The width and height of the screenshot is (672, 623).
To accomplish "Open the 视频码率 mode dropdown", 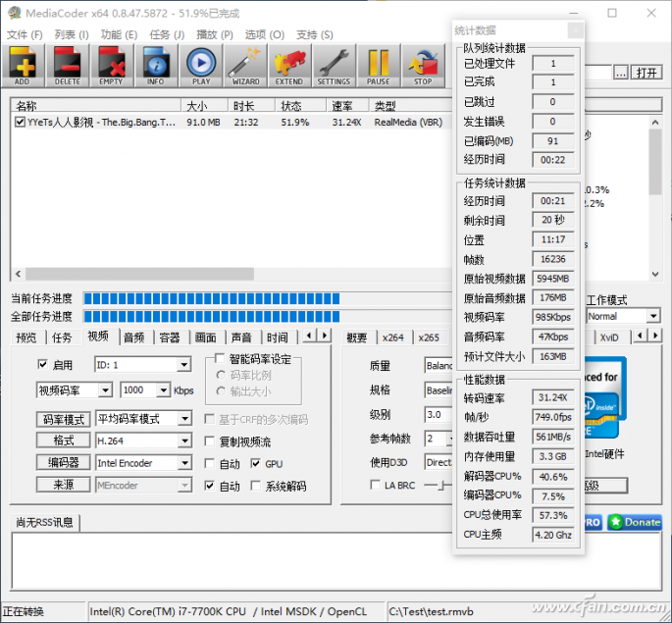I will coord(105,390).
